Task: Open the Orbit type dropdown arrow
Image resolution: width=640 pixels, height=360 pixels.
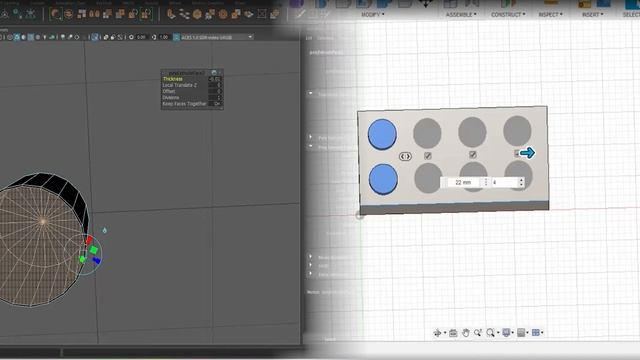Action: coord(445,333)
